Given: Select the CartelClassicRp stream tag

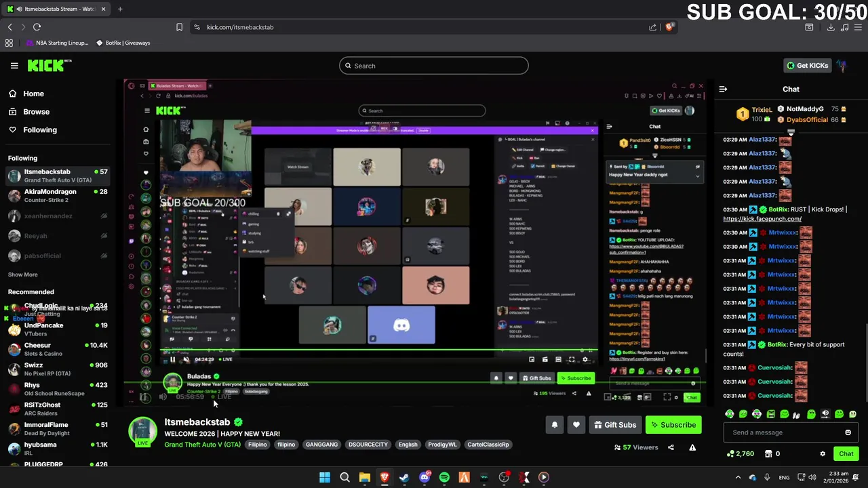Looking at the screenshot, I should pos(488,445).
